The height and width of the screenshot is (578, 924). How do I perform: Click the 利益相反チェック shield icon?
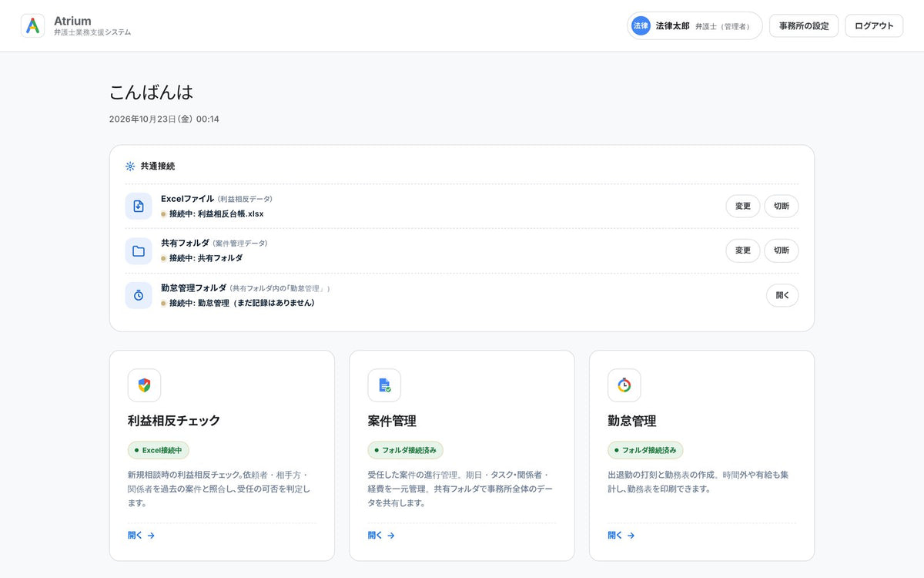[x=144, y=385]
